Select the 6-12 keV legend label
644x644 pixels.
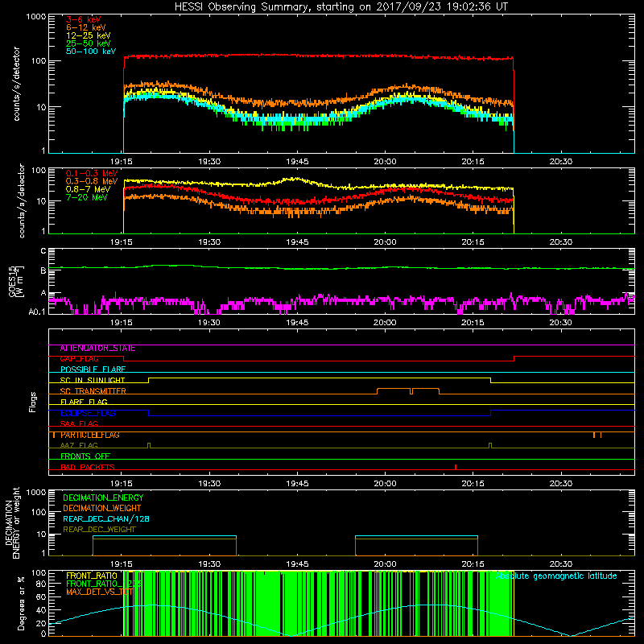pyautogui.click(x=86, y=27)
